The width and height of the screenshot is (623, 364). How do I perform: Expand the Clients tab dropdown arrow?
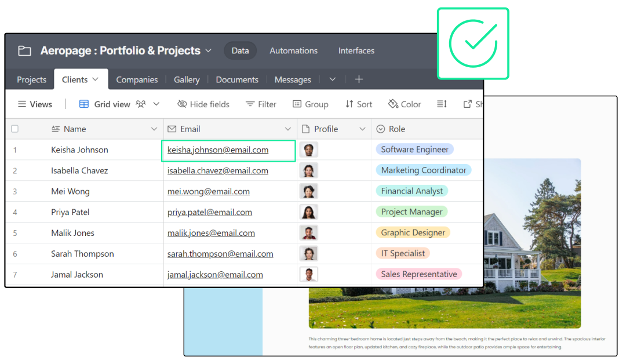(x=96, y=79)
